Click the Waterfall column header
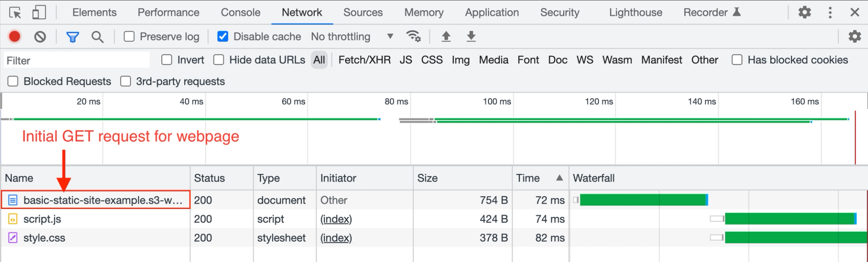868x262 pixels. (x=718, y=178)
